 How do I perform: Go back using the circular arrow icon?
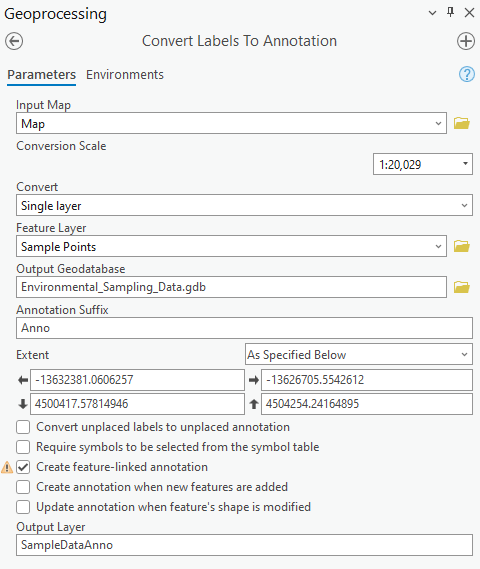[x=14, y=41]
